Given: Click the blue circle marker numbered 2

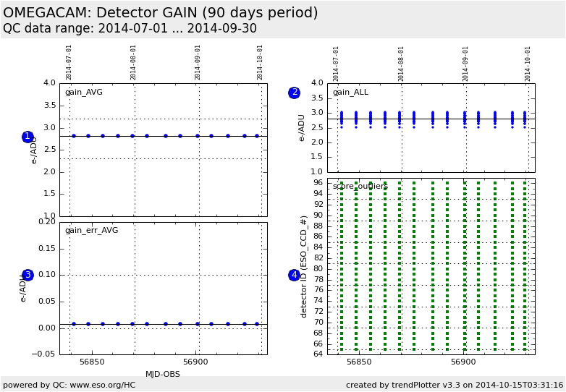Looking at the screenshot, I should (x=294, y=93).
